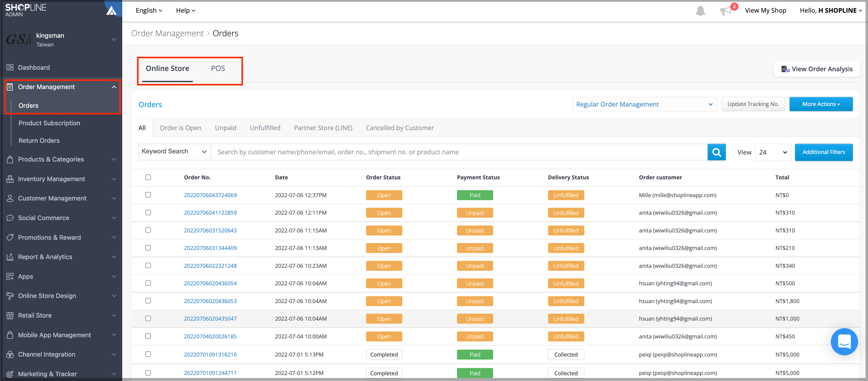Switch to the POS tab
This screenshot has height=381, width=868.
coord(218,68)
